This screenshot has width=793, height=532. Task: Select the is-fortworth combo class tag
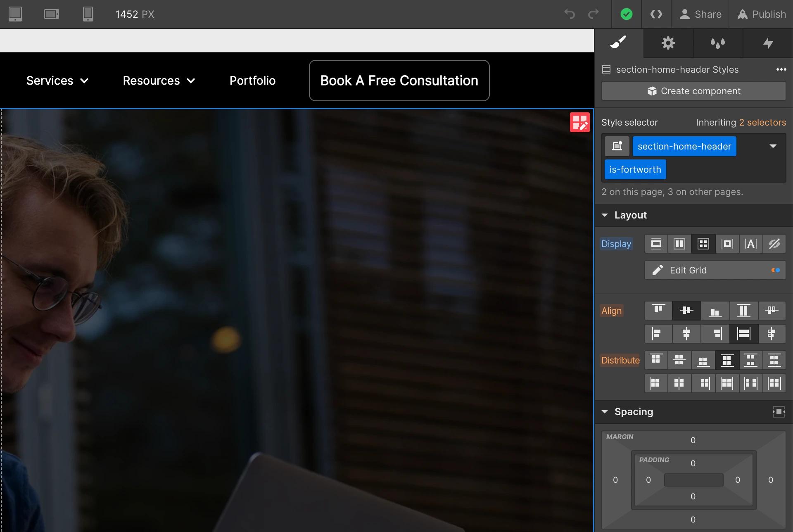coord(635,169)
